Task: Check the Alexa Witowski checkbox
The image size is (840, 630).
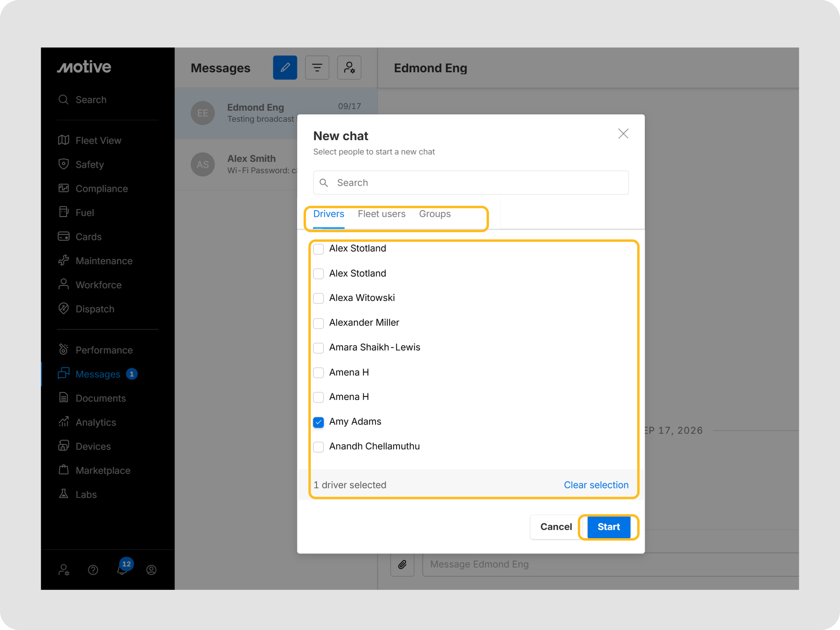Action: coord(319,298)
